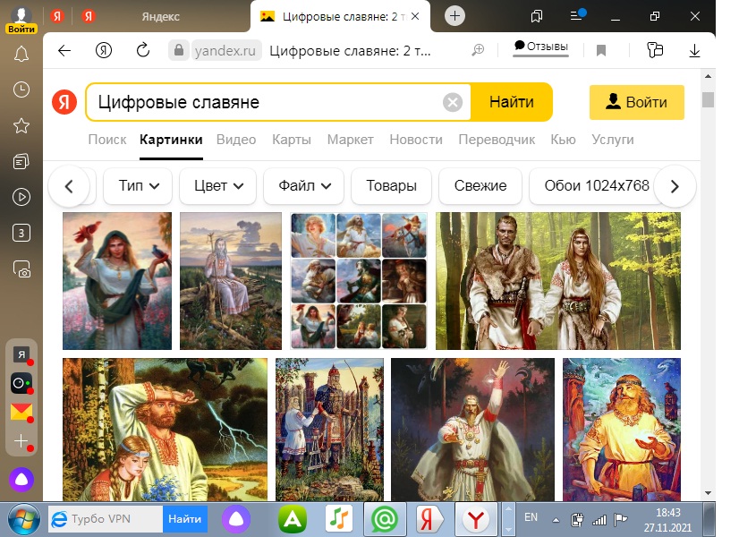Image resolution: width=756 pixels, height=537 pixels.
Task: Show next filters with the right arrow
Action: point(675,186)
